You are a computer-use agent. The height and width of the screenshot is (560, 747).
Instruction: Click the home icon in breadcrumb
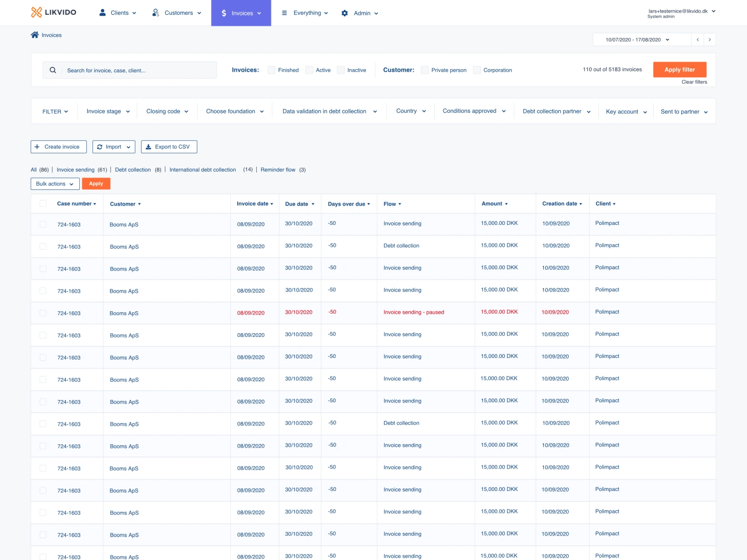pos(35,35)
